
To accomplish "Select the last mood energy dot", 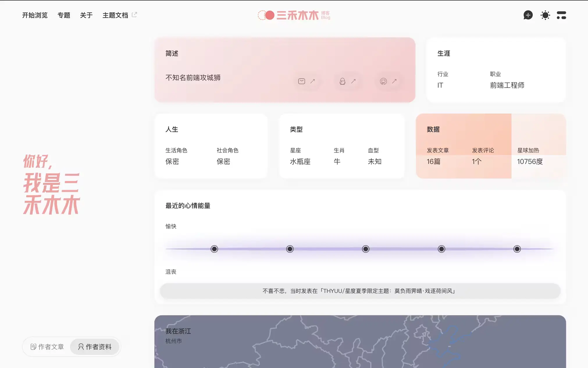I will coord(517,249).
